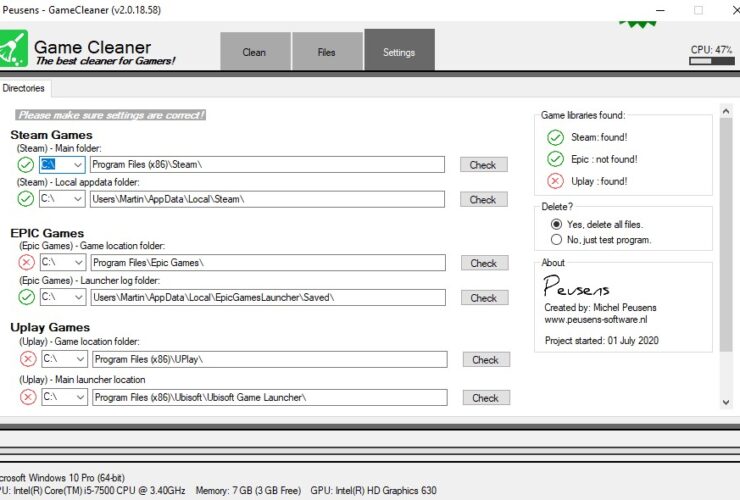
Task: Select 'Yes, delete all files' radio option
Action: point(556,224)
